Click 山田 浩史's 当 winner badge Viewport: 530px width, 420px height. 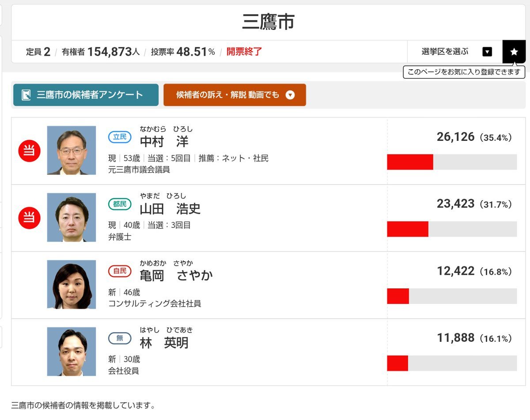[29, 218]
